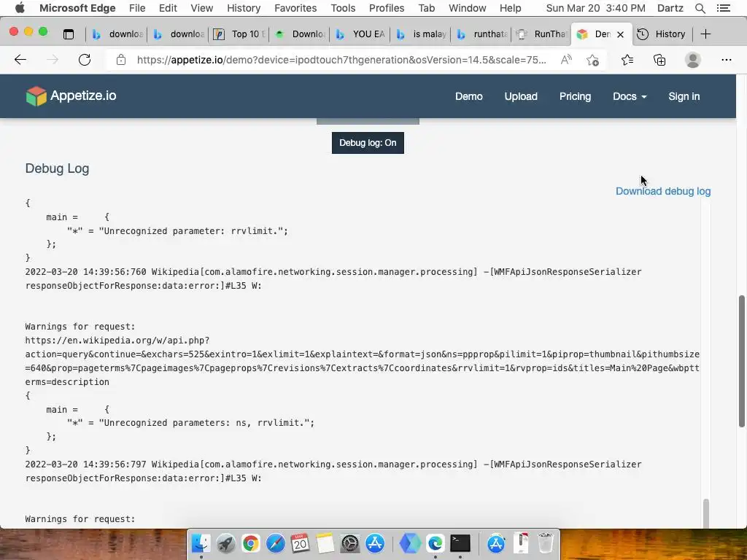
Task: Switch to the green Downlo tab
Action: (x=300, y=34)
